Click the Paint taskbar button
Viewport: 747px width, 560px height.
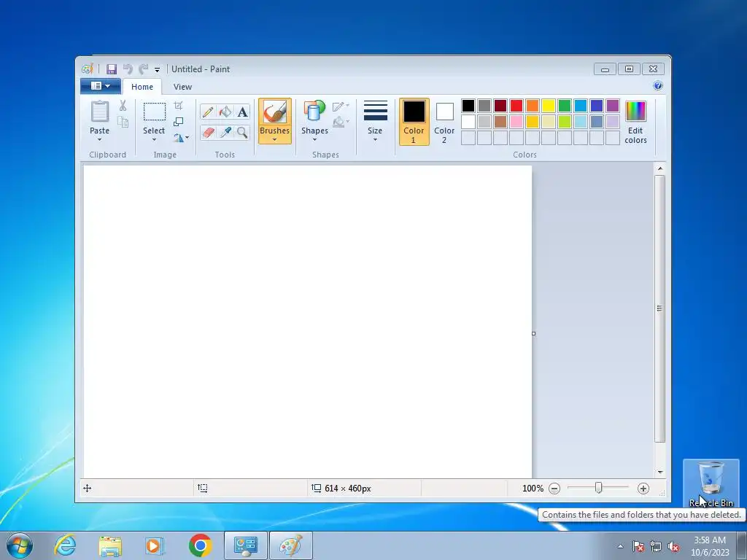click(291, 545)
